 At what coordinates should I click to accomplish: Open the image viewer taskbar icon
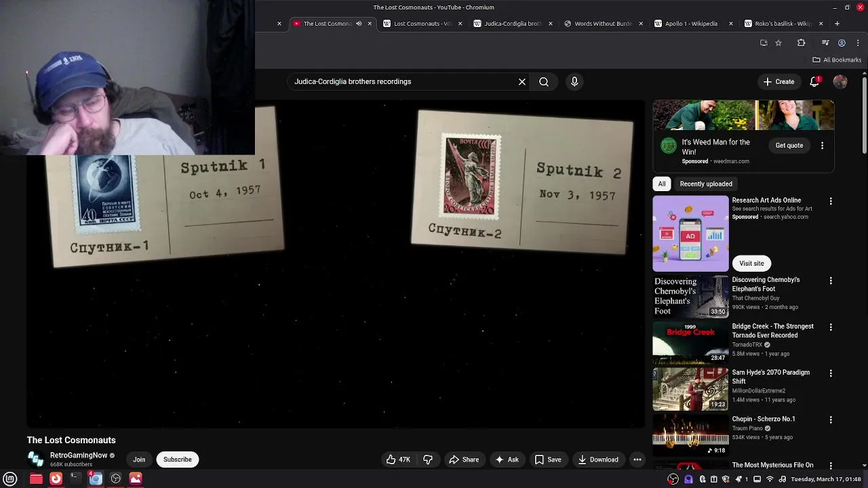pyautogui.click(x=136, y=479)
